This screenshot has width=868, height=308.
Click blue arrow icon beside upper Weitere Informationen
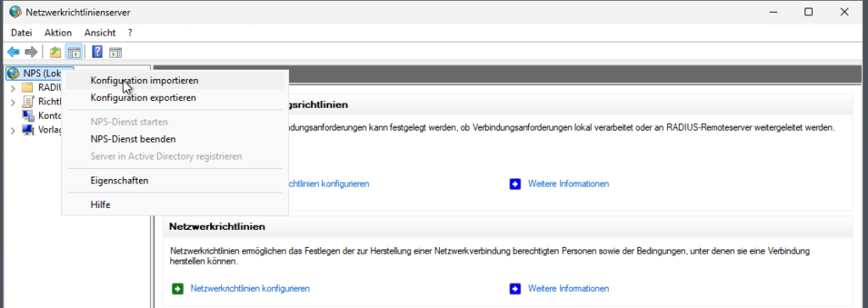tap(515, 183)
